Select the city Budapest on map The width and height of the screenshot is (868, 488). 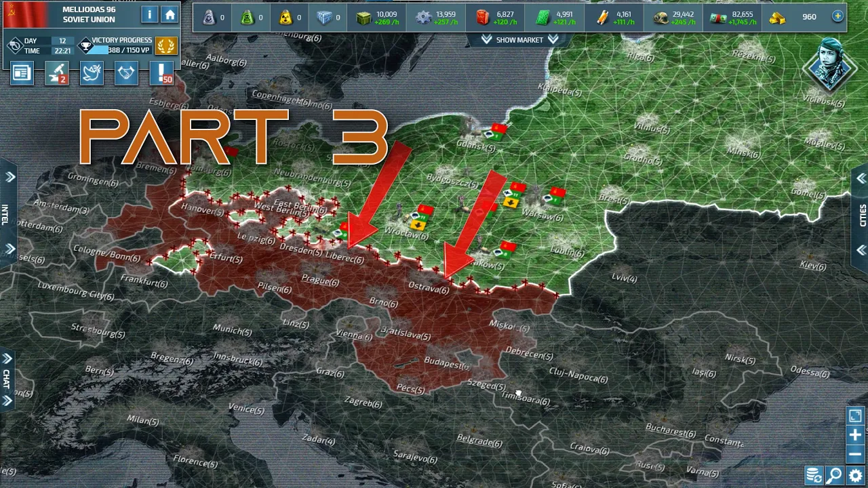446,363
